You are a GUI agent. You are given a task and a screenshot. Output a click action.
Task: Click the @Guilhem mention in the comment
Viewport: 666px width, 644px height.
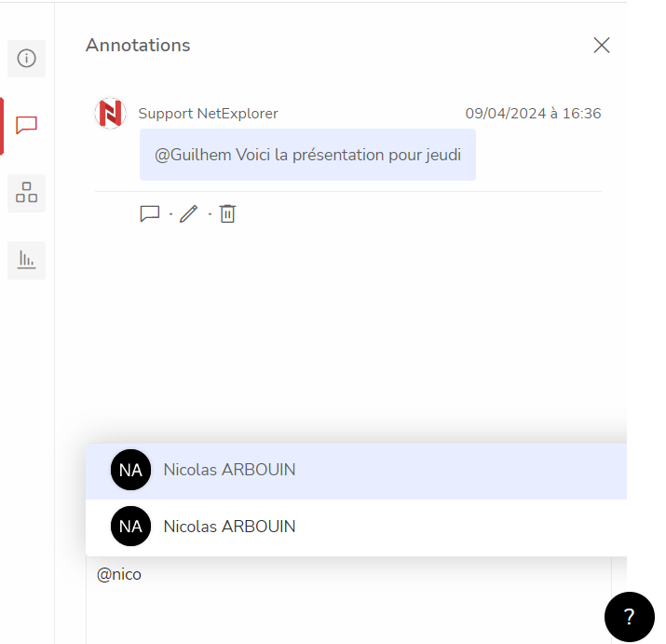tap(193, 155)
